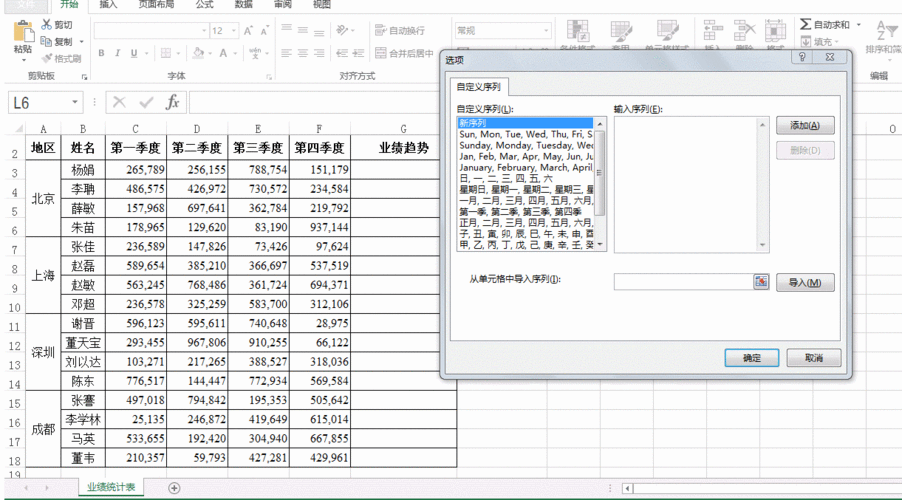
Task: Select the 第一季, 第二季 list entry
Action: [525, 212]
